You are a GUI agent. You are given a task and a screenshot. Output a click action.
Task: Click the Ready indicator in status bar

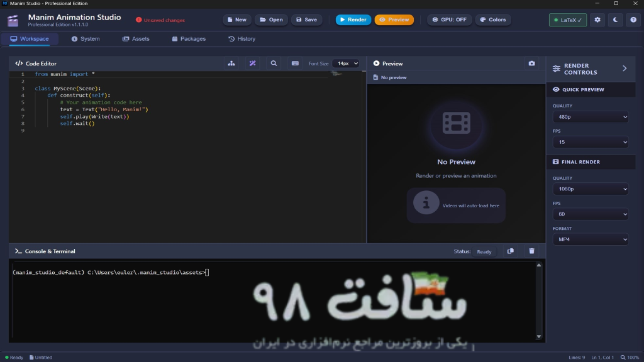click(x=14, y=357)
